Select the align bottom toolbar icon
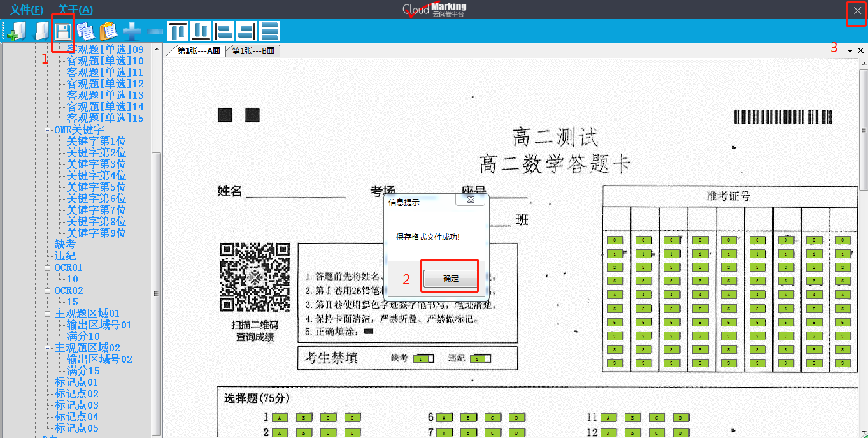Screen dimensions: 868x438 [x=201, y=31]
